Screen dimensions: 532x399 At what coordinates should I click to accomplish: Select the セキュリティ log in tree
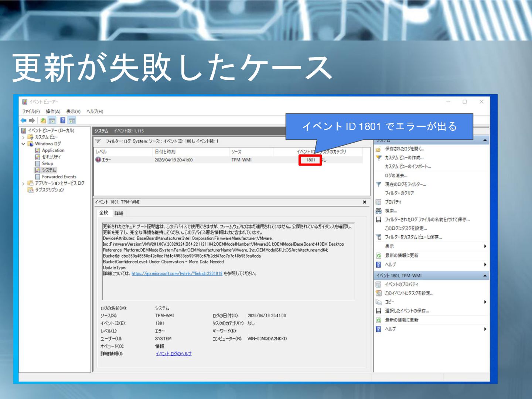[51, 157]
